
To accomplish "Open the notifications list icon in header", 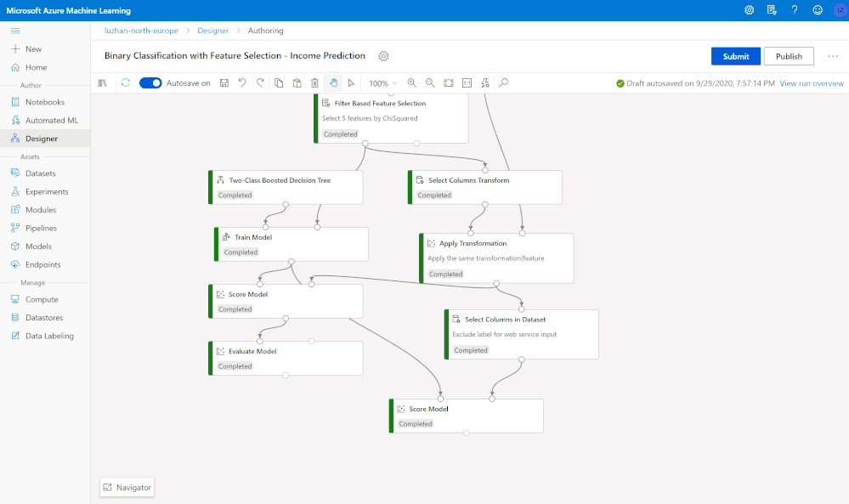I will 773,9.
